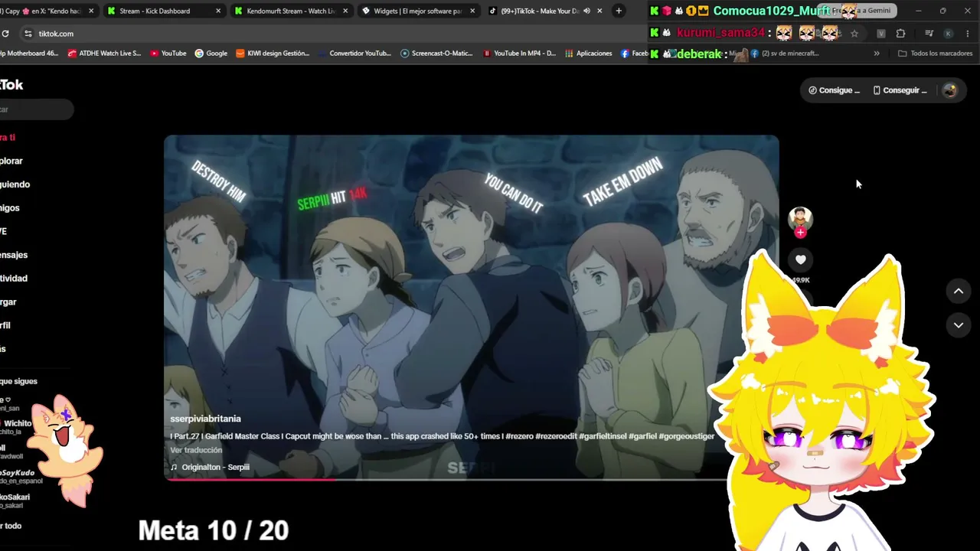This screenshot has height=551, width=980.
Task: Open the Google bookmark
Action: [x=211, y=54]
